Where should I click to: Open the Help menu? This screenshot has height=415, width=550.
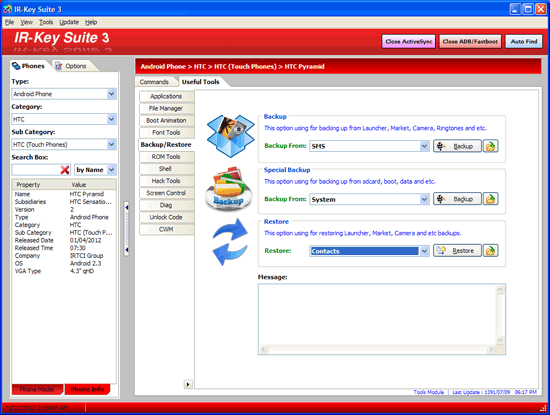click(91, 22)
